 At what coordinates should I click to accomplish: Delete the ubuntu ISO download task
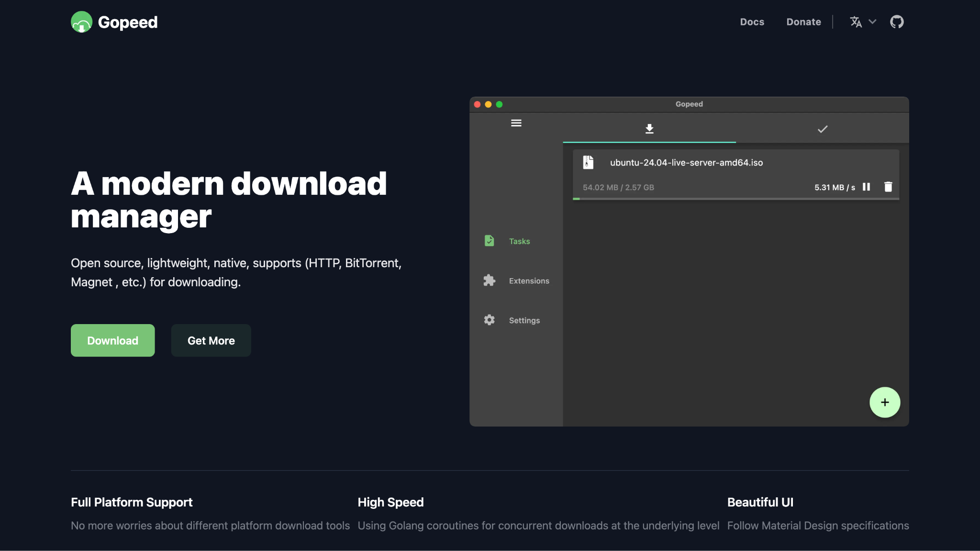[x=889, y=187]
